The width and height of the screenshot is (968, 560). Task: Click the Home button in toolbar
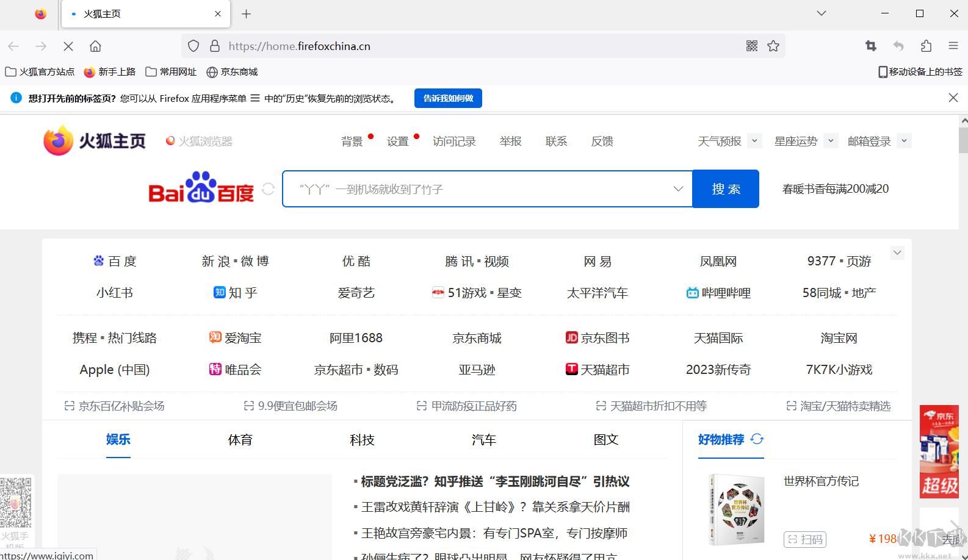click(95, 46)
